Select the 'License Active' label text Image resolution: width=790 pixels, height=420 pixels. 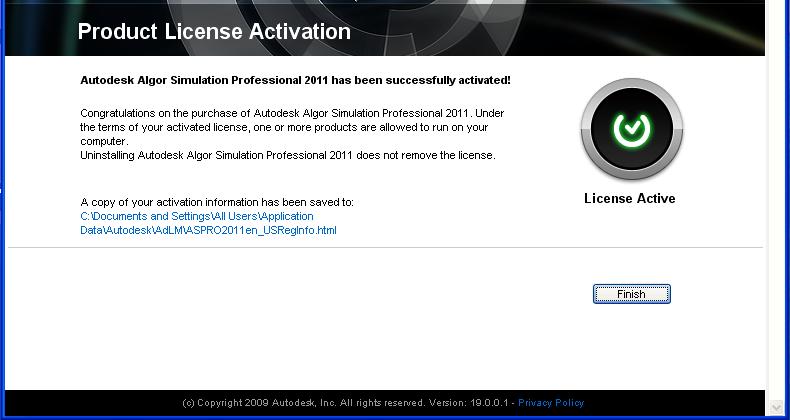629,198
